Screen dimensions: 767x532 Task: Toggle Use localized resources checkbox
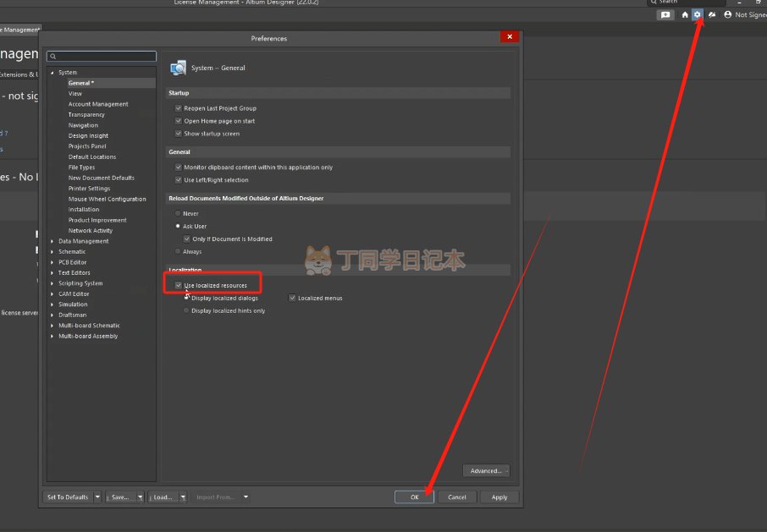(x=179, y=286)
